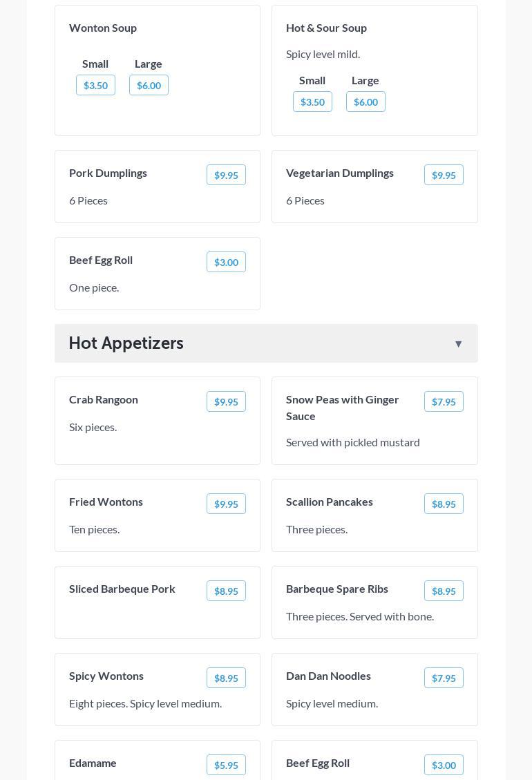The height and width of the screenshot is (780, 532).
Task: Click Snow Peas with Ginger Sauce price
Action: [x=444, y=402]
